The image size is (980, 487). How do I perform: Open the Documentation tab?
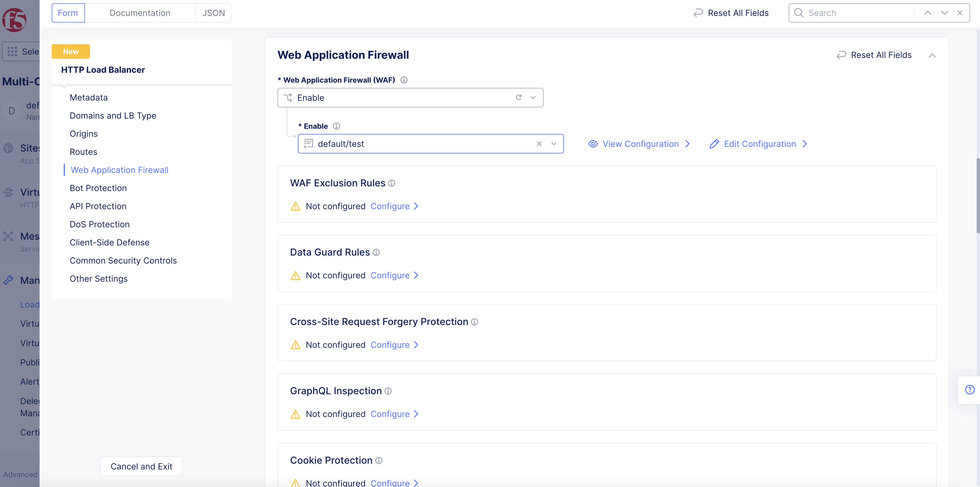[140, 13]
